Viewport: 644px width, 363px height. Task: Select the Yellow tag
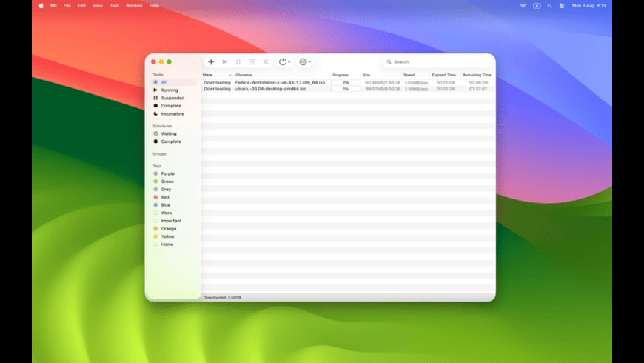tap(174, 236)
